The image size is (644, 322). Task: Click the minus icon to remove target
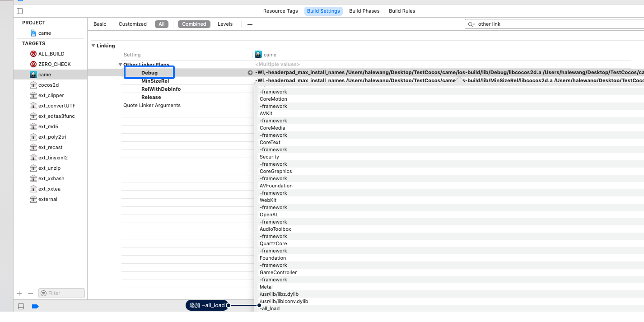coord(30,293)
